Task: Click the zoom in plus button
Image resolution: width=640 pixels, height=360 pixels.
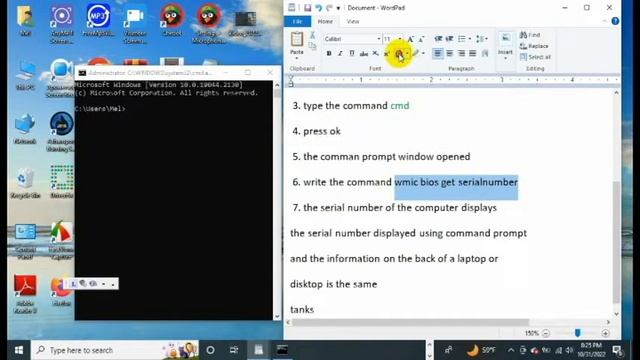Action: coord(605,333)
